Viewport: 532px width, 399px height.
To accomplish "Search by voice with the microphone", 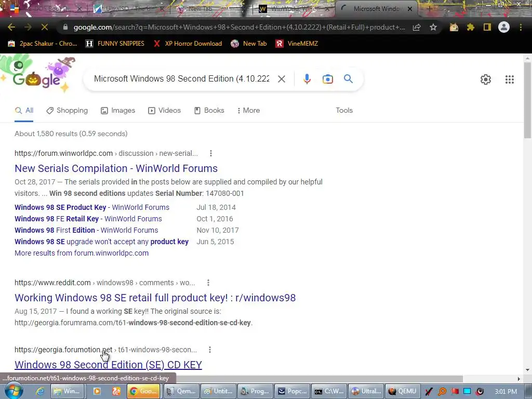I will (x=307, y=79).
